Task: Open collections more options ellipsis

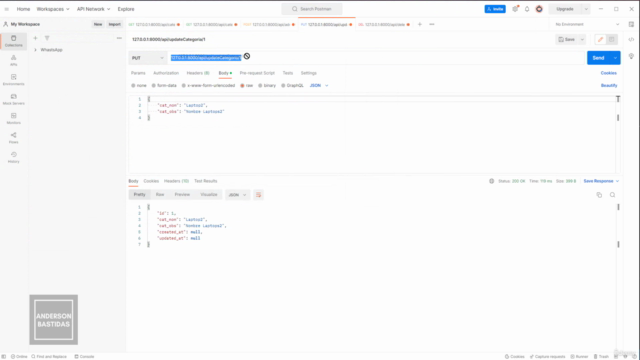Action: (119, 38)
